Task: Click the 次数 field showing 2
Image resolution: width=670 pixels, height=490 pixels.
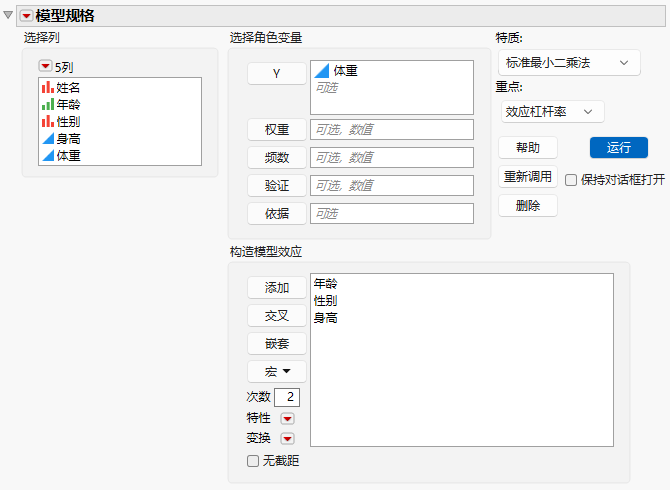Action: [x=287, y=397]
